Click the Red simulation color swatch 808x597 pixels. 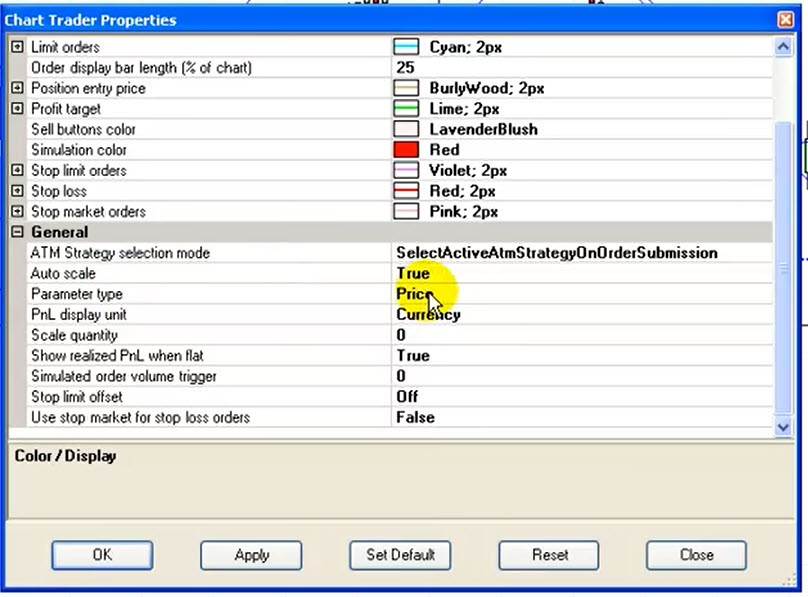tap(406, 150)
